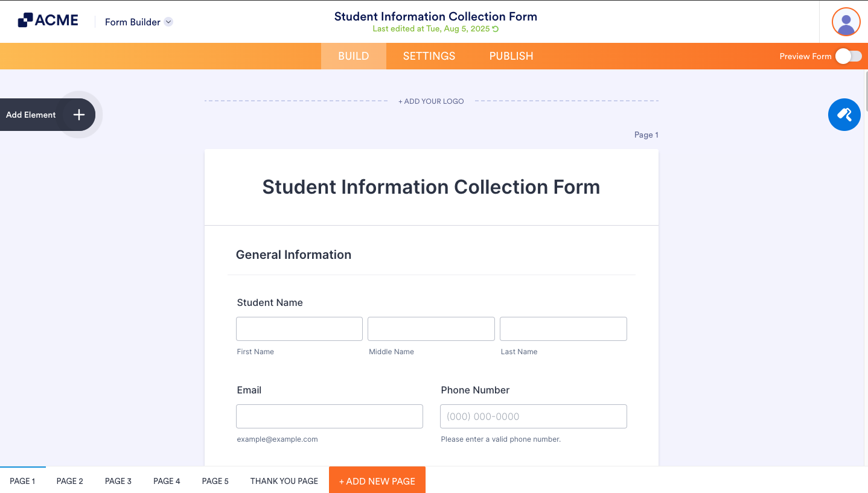868x493 pixels.
Task: Select the Last Name field on the form
Action: click(x=563, y=328)
